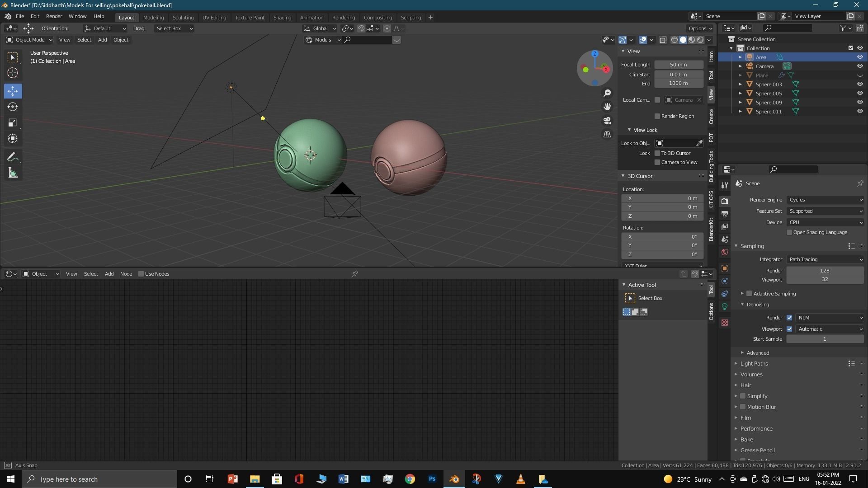Screen dimensions: 868x488
Task: Toggle visibility of Sphere.011
Action: coord(860,111)
